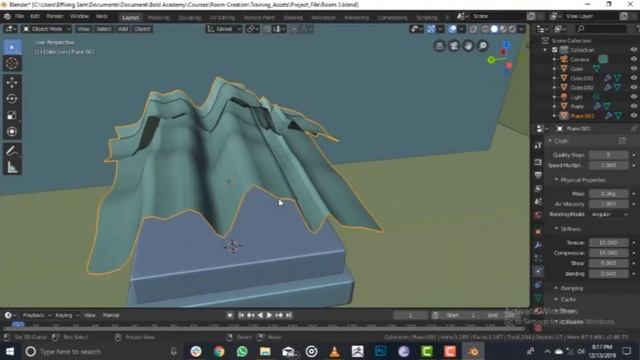Image resolution: width=640 pixels, height=360 pixels.
Task: Open Chrome from the Windows taskbar
Action: (219, 351)
